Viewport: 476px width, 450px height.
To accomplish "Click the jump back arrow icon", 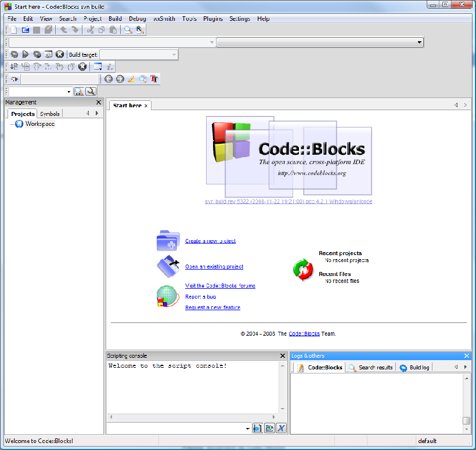I will pyautogui.click(x=108, y=79).
